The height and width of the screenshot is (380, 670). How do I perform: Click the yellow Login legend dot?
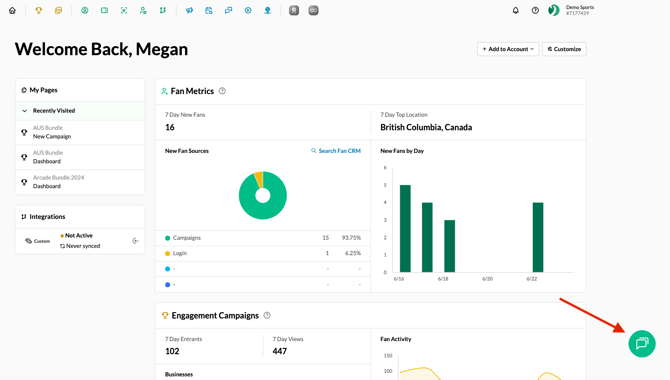click(168, 253)
